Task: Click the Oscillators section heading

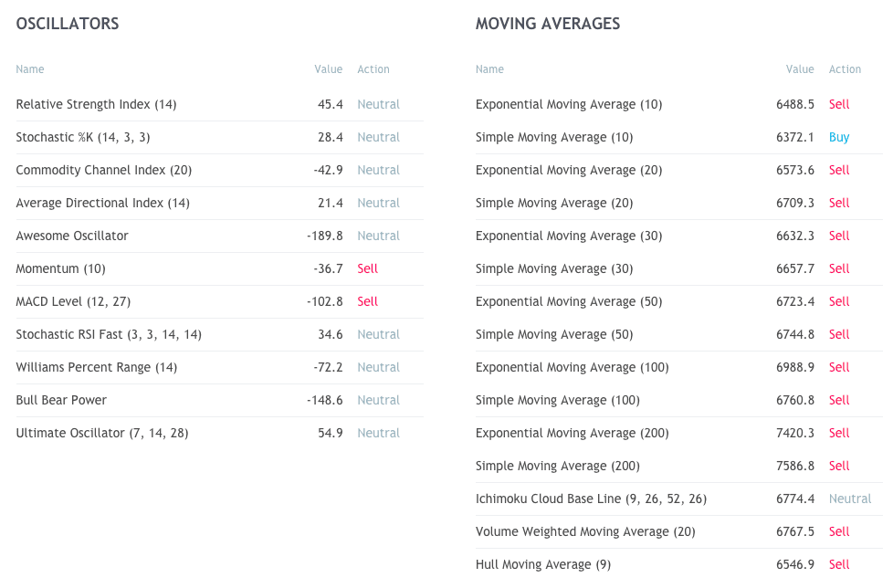Action: point(68,24)
